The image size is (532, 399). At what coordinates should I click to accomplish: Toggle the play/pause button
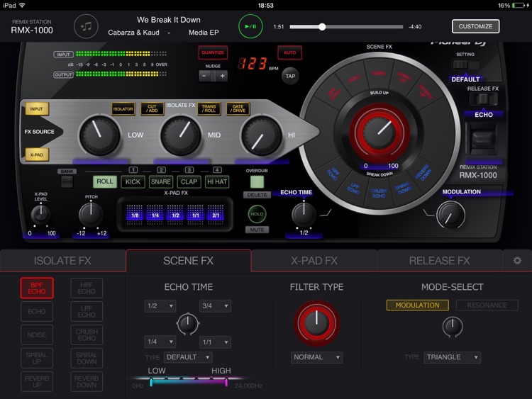point(250,26)
